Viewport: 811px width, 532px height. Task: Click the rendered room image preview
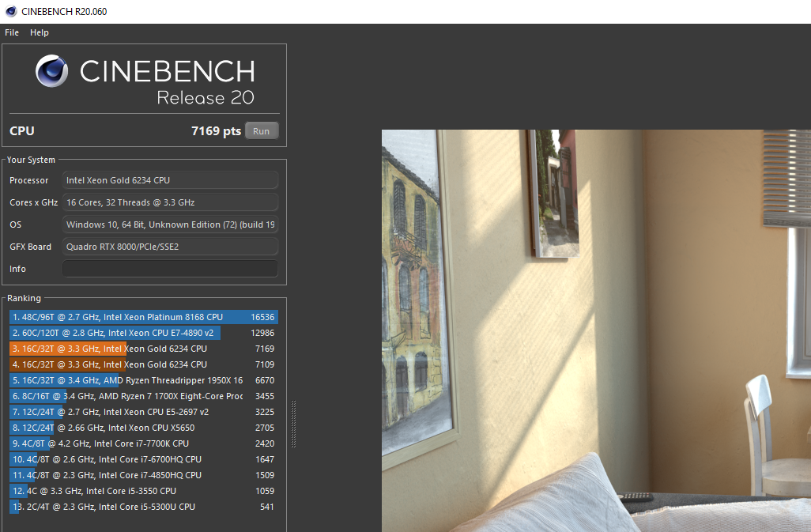[x=596, y=331]
